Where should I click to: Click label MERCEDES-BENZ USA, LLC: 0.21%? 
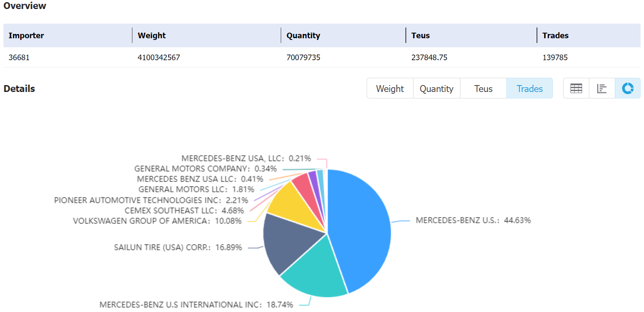pos(246,159)
